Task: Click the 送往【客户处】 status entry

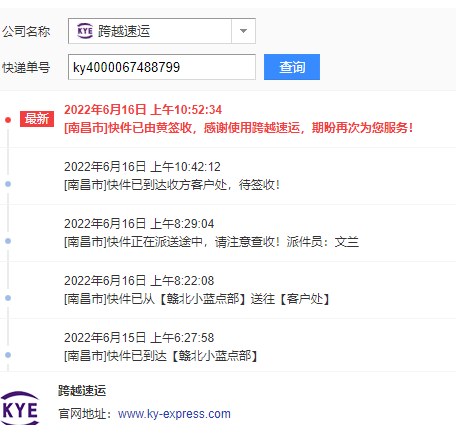Action: [197, 299]
